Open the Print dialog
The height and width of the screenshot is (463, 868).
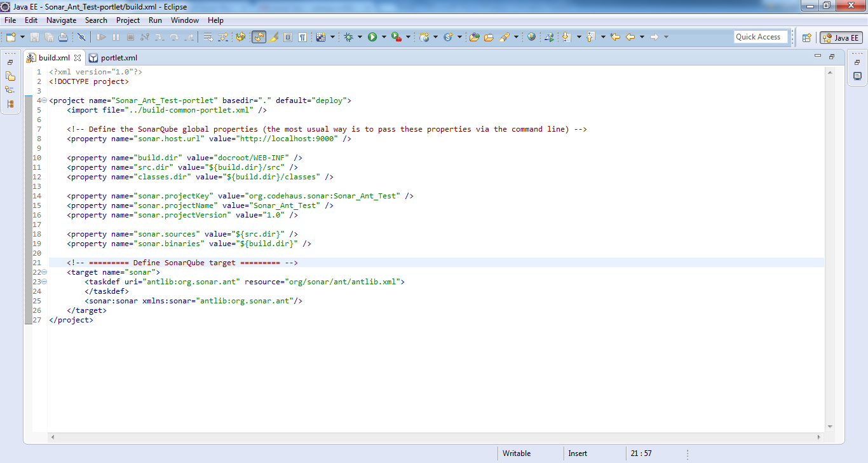coord(64,37)
